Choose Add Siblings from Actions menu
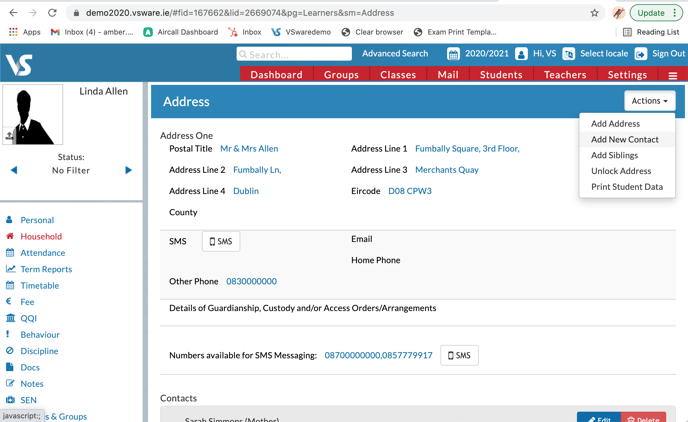 [x=614, y=155]
